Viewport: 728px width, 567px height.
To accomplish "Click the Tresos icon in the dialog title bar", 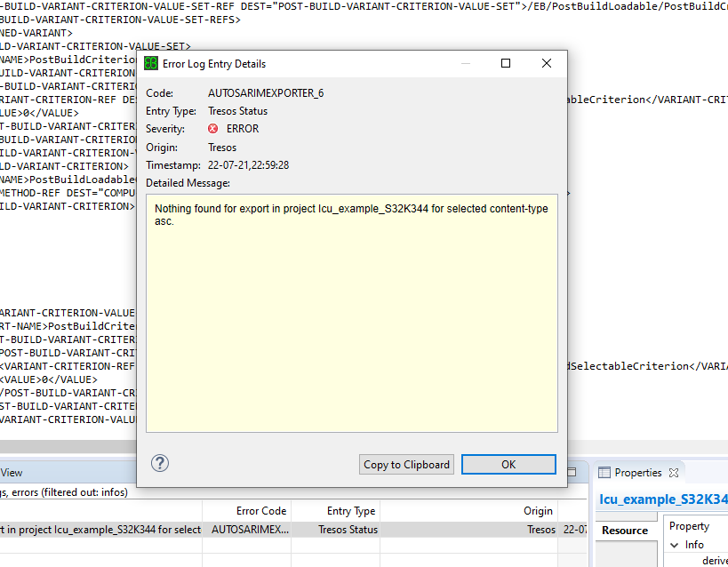I will (x=149, y=63).
